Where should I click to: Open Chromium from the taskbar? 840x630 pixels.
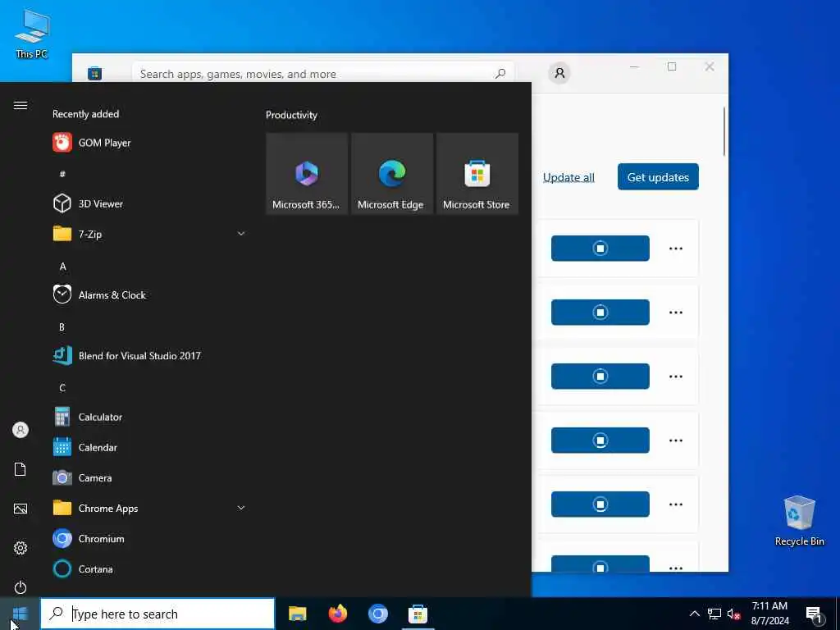pos(377,614)
